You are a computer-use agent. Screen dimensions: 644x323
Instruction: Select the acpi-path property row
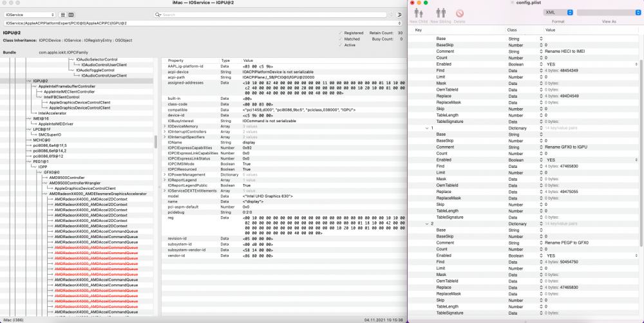point(283,77)
